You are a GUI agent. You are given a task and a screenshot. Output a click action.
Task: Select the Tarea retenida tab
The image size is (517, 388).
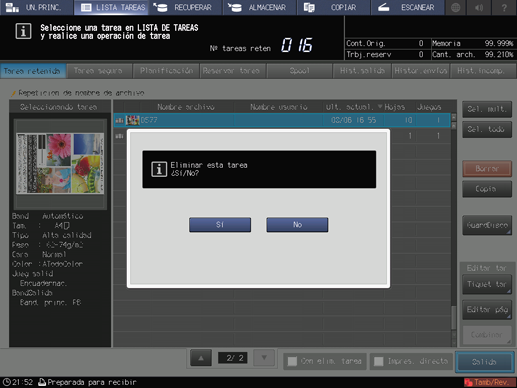tap(32, 71)
